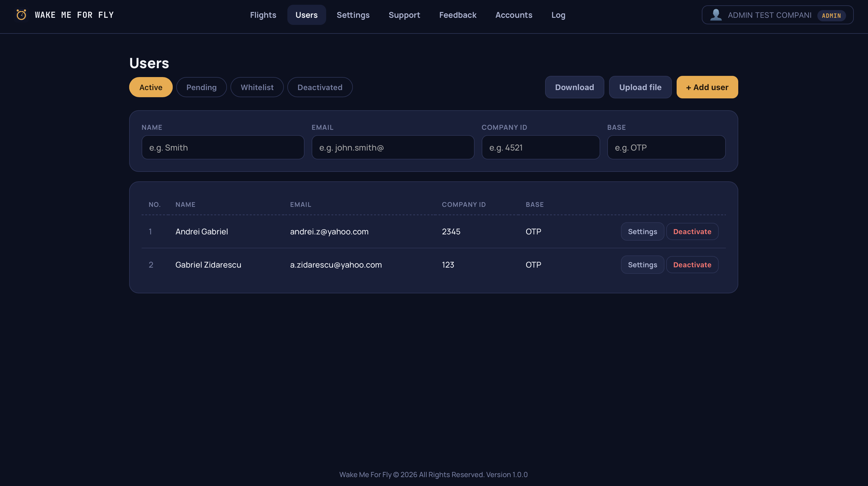Click the Upload file button
Image resolution: width=868 pixels, height=486 pixels.
point(640,87)
